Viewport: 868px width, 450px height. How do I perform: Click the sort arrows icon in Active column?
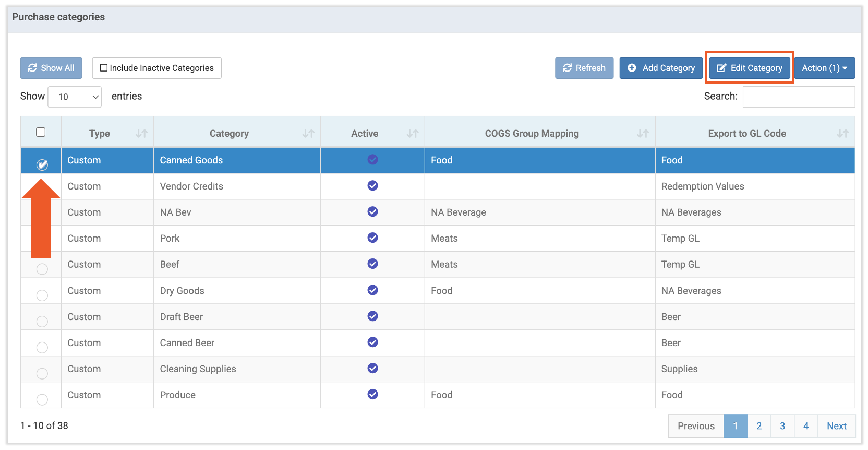pyautogui.click(x=413, y=134)
